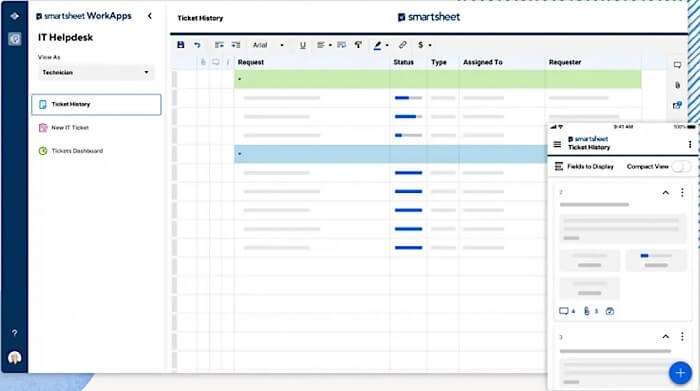
Task: View the 4 comments on card 2
Action: 567,311
